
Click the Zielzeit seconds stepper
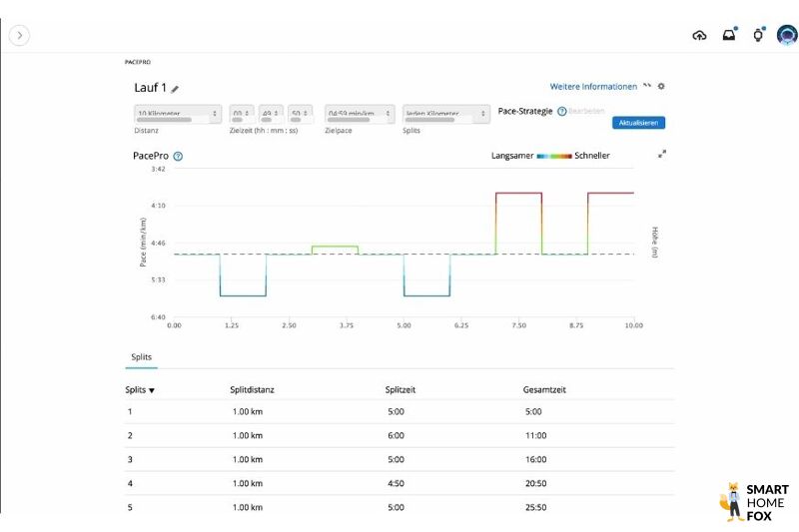pos(301,114)
